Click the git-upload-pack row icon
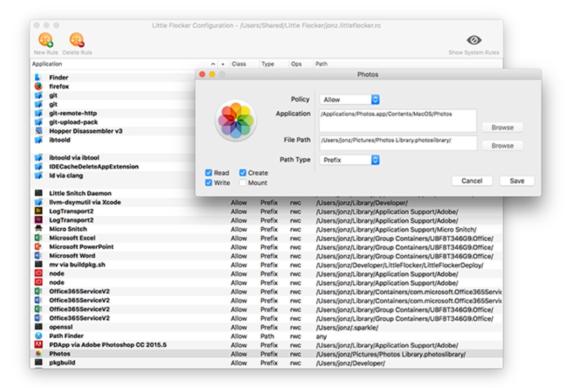580x388 pixels. pyautogui.click(x=38, y=122)
